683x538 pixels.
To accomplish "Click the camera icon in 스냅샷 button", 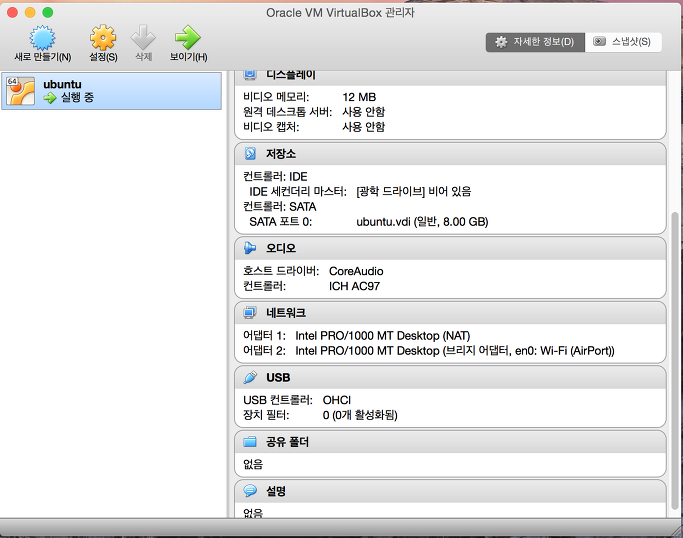I will pyautogui.click(x=599, y=41).
